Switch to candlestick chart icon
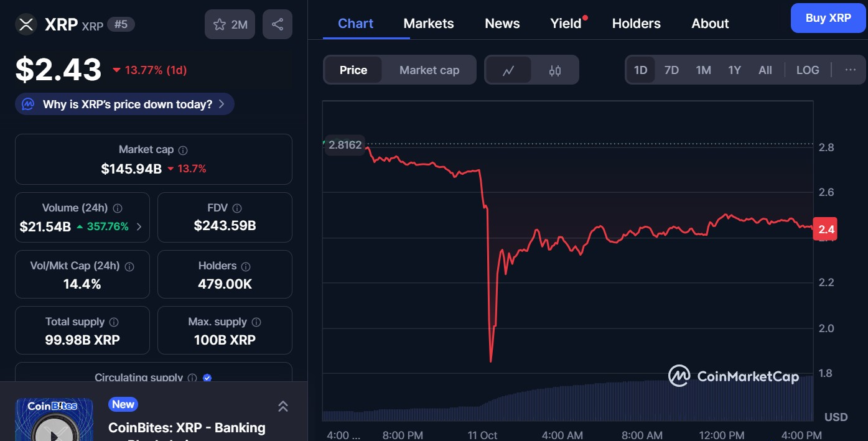Viewport: 868px width, 441px height. tap(555, 70)
